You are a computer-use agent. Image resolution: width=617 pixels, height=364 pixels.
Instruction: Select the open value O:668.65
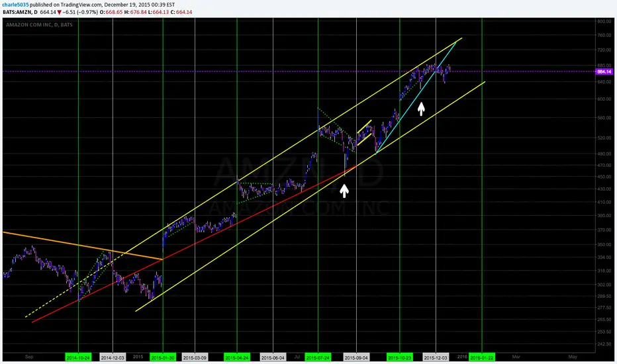[x=111, y=12]
